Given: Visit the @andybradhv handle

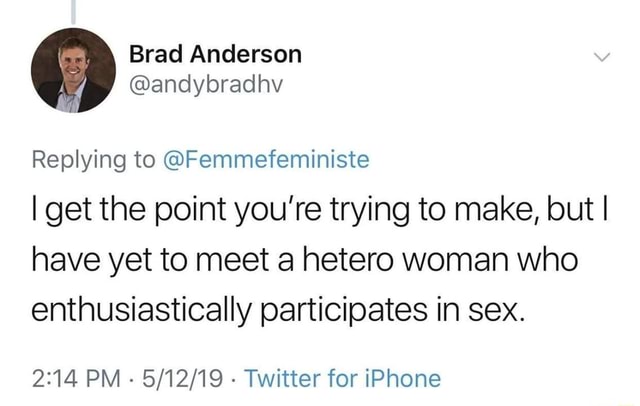Looking at the screenshot, I should (x=206, y=85).
